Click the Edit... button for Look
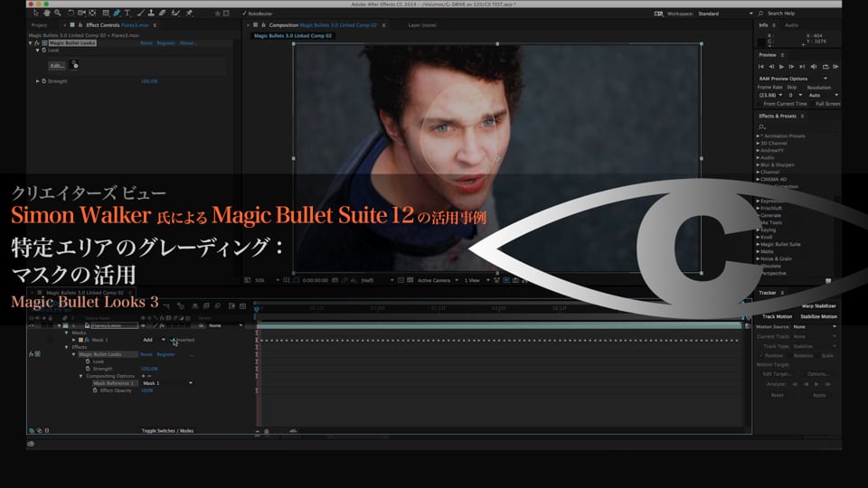This screenshot has width=868, height=488. point(57,65)
